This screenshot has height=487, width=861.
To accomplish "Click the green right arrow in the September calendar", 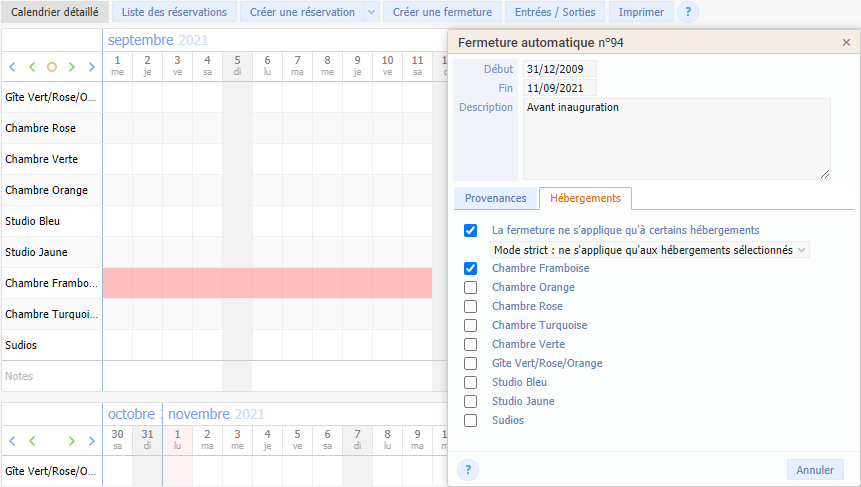I will coord(72,67).
